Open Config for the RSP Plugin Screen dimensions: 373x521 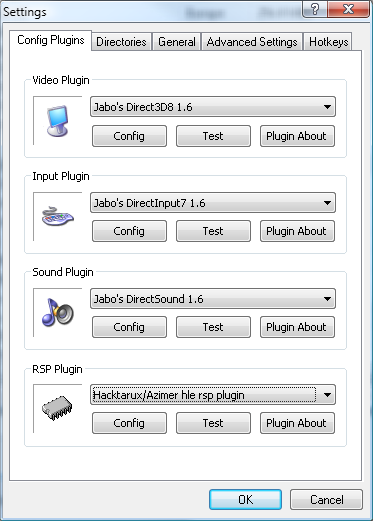(129, 423)
